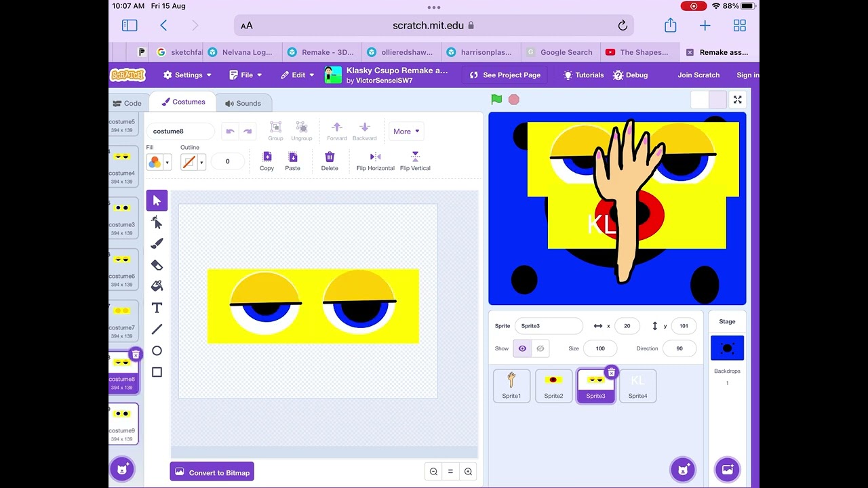Enter full screen stage mode
The width and height of the screenshot is (868, 488).
click(737, 100)
